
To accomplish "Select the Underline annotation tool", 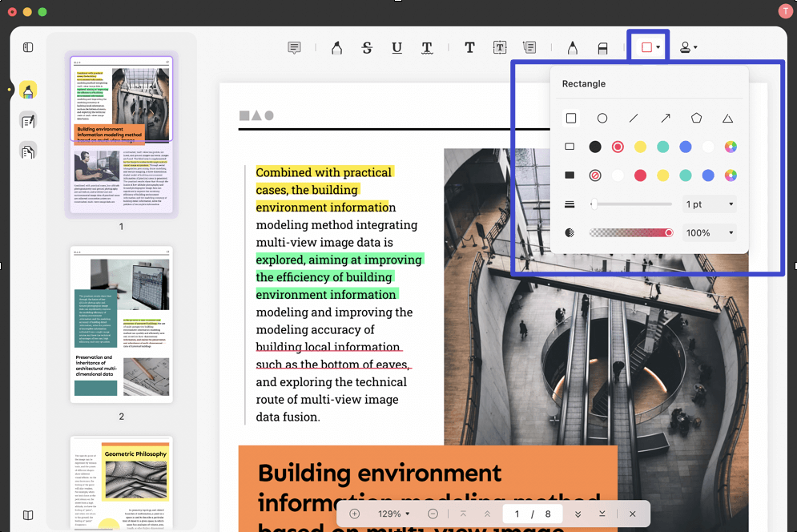I will (x=396, y=47).
